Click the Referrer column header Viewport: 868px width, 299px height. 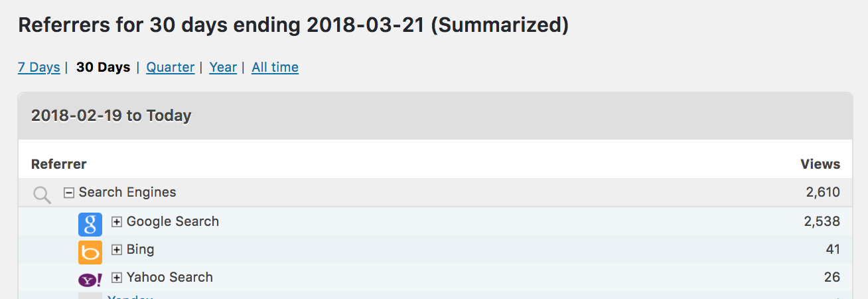[x=59, y=164]
